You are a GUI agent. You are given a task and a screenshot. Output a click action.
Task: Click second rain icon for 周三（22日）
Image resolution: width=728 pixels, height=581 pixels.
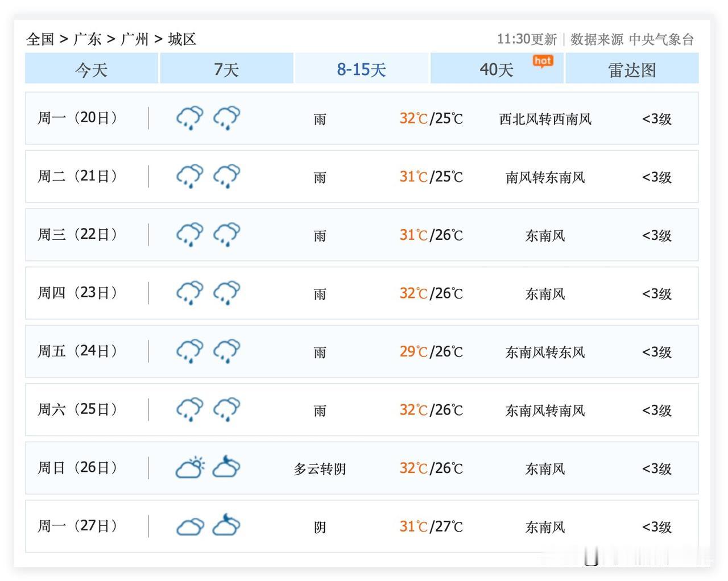pyautogui.click(x=226, y=234)
